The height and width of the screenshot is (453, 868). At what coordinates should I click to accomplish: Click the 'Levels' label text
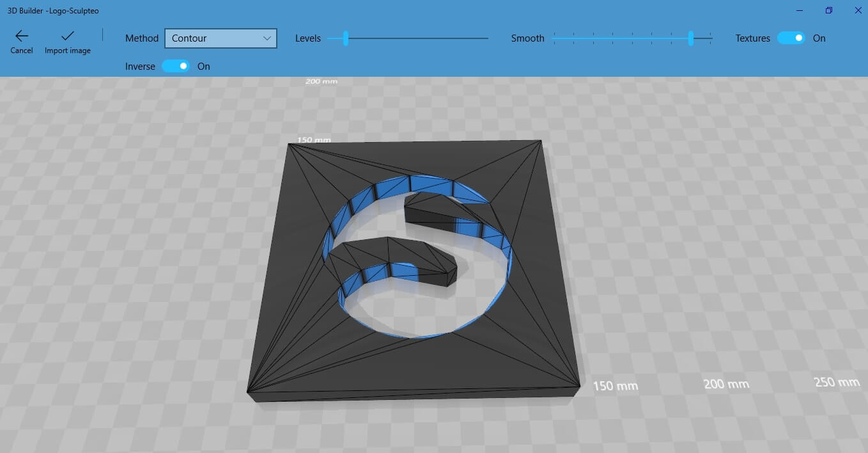308,38
